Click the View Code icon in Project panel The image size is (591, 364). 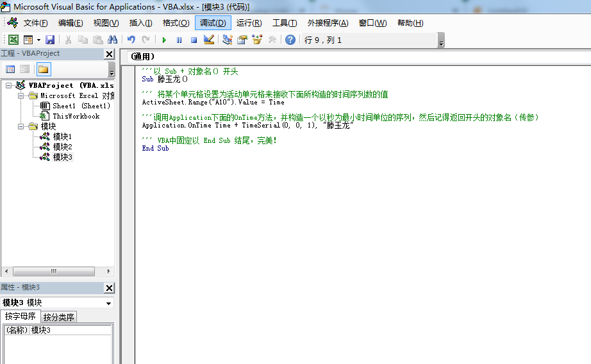tap(10, 69)
